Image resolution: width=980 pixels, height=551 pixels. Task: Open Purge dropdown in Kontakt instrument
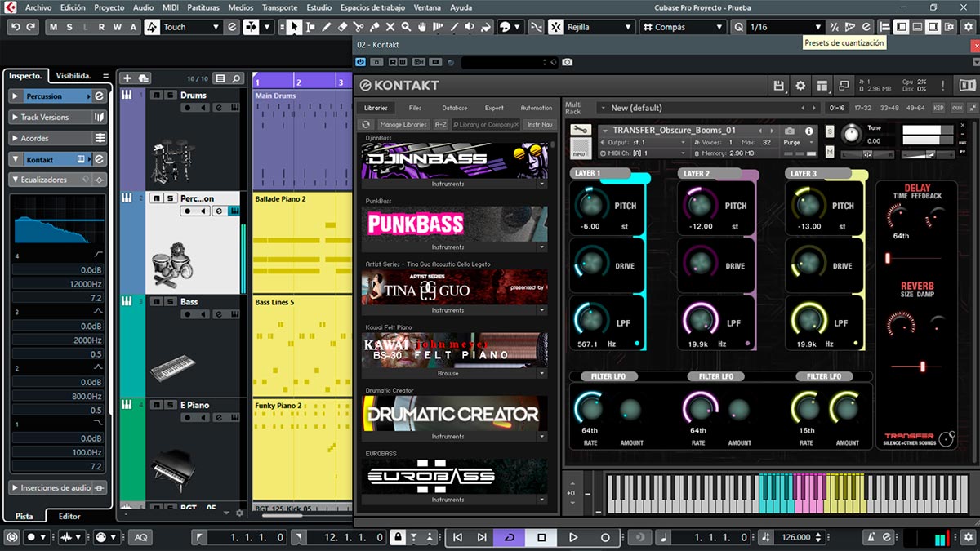[x=798, y=142]
